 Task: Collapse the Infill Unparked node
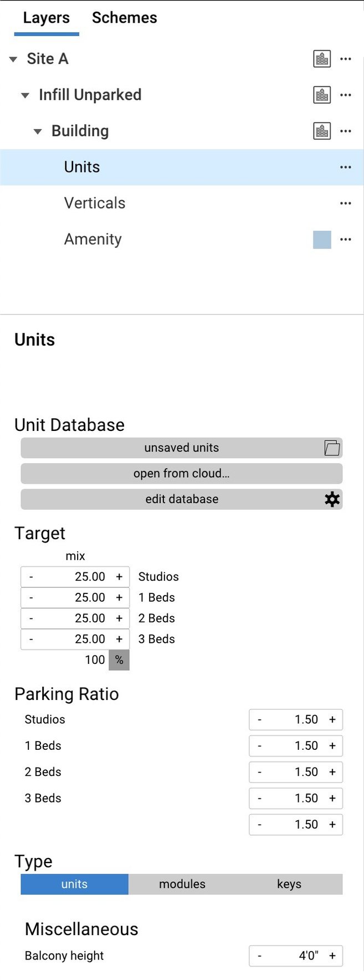coord(25,95)
